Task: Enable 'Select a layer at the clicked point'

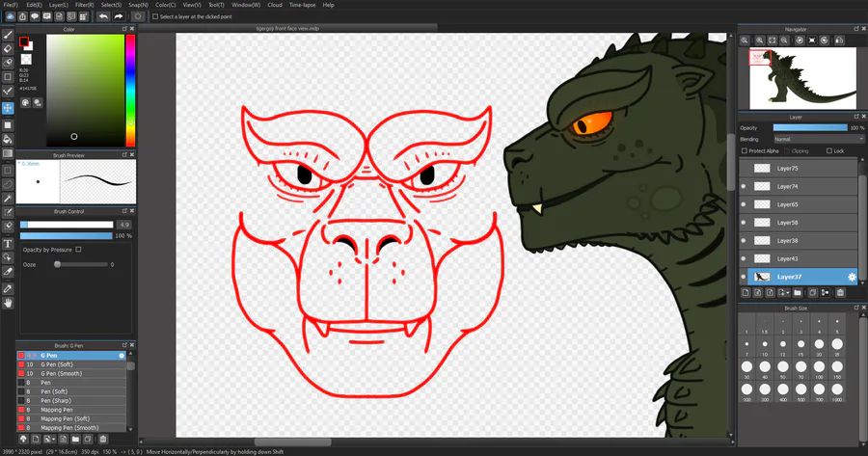Action: point(155,16)
